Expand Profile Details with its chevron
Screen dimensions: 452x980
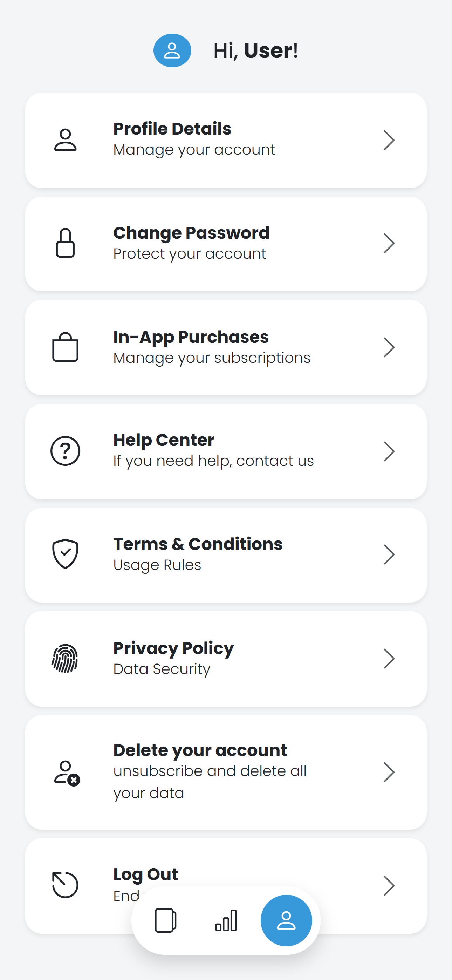point(389,140)
